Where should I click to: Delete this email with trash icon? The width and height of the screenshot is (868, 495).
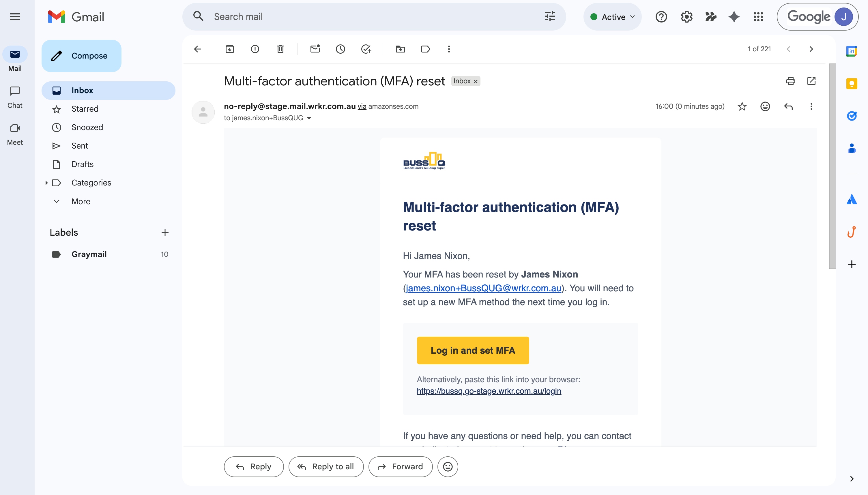coord(280,49)
